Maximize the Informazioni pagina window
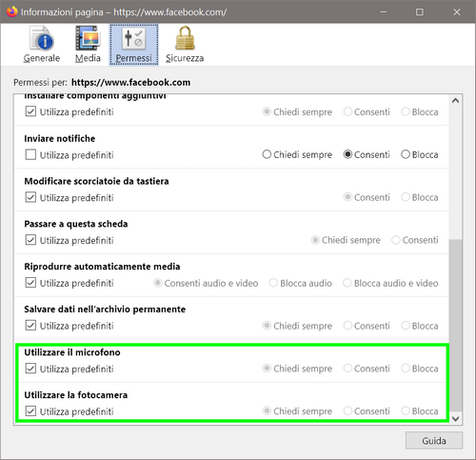Screen dimensions: 476x460 coord(420,12)
